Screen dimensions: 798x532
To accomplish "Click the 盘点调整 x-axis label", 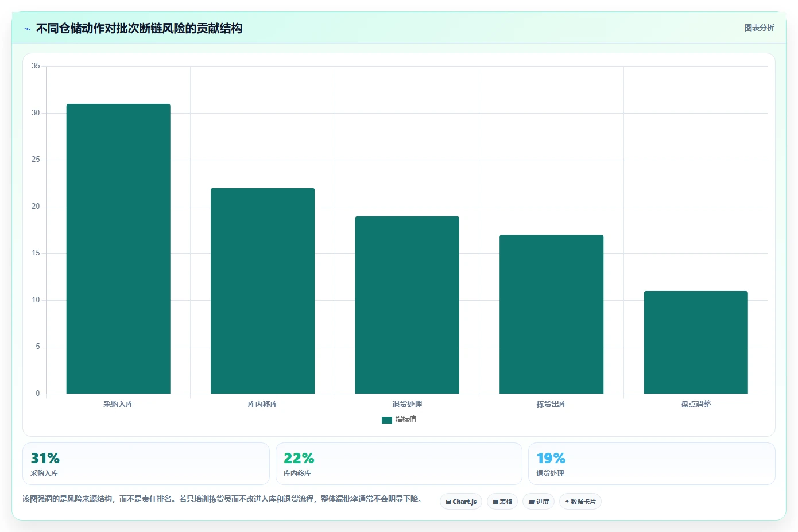I will [696, 404].
